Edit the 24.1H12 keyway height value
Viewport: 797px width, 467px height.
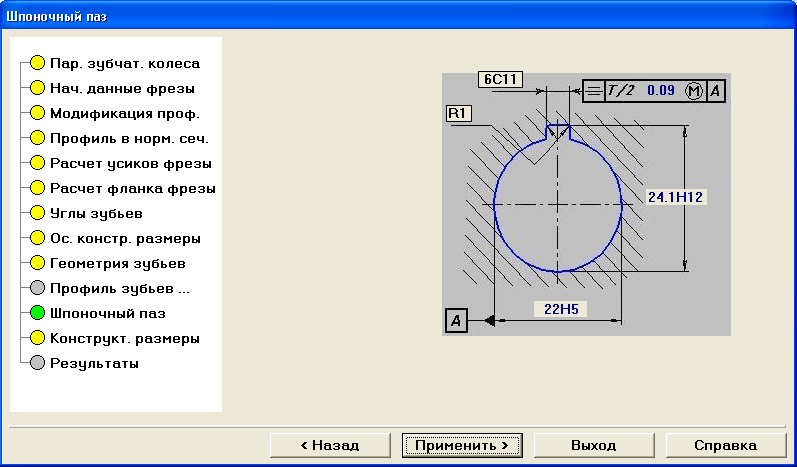(675, 197)
